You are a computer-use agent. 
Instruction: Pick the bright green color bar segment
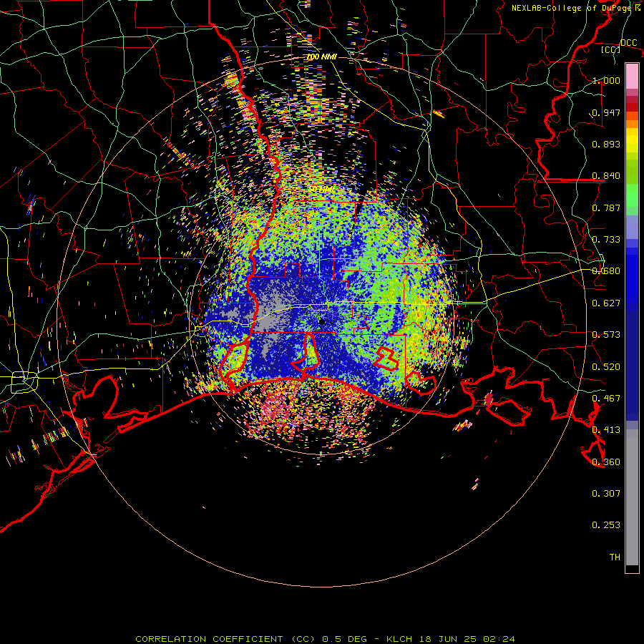click(x=632, y=196)
